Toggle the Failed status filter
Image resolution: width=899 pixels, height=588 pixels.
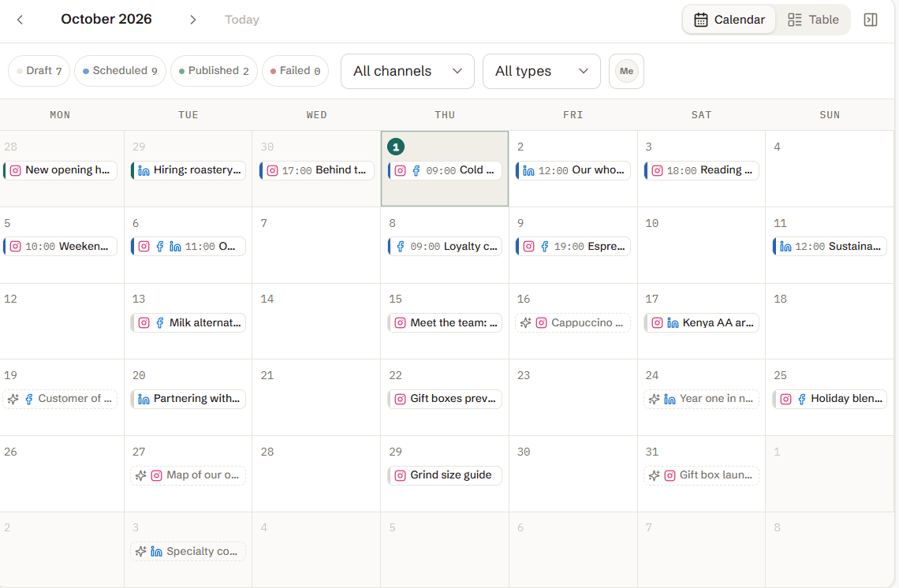[x=295, y=70]
